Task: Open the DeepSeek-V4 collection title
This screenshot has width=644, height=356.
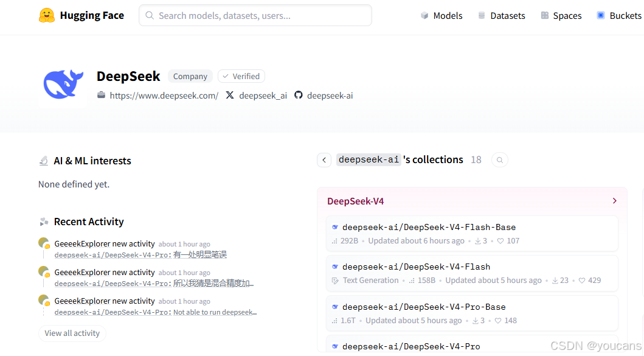Action: (355, 201)
